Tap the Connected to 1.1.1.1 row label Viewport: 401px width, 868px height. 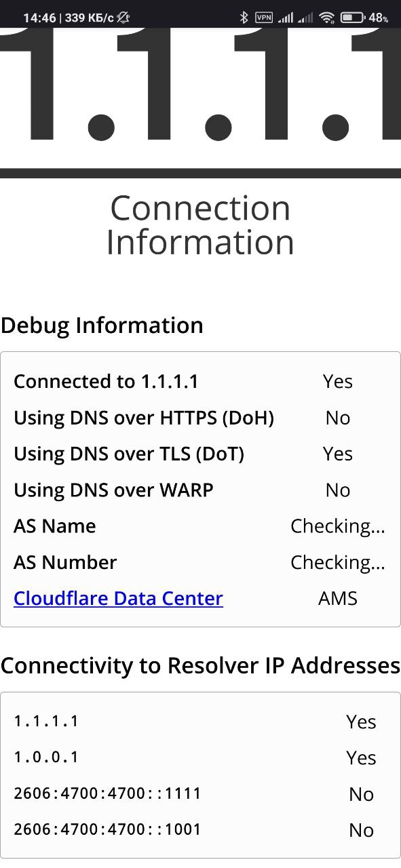(x=106, y=382)
